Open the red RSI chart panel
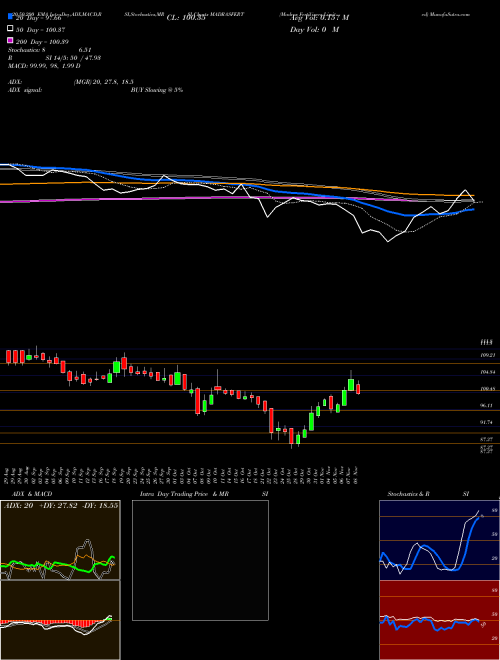The width and height of the screenshot is (500, 660). click(439, 620)
